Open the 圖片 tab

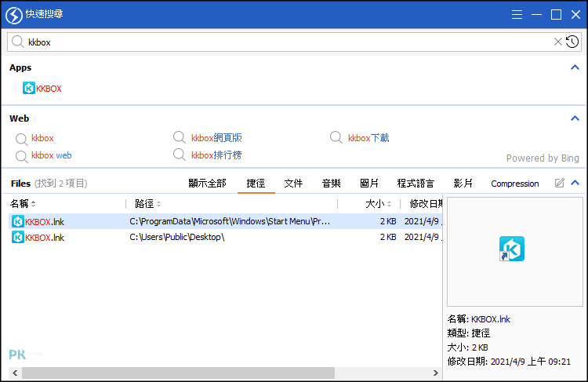(x=369, y=183)
